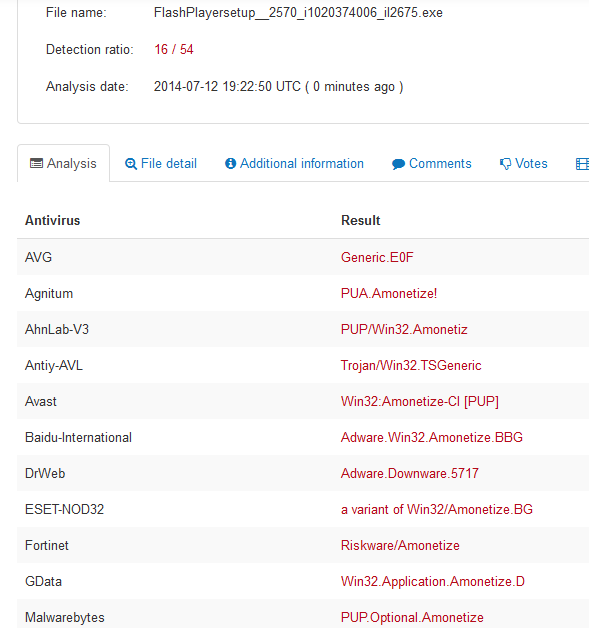Open the Additional information tab

pos(294,163)
